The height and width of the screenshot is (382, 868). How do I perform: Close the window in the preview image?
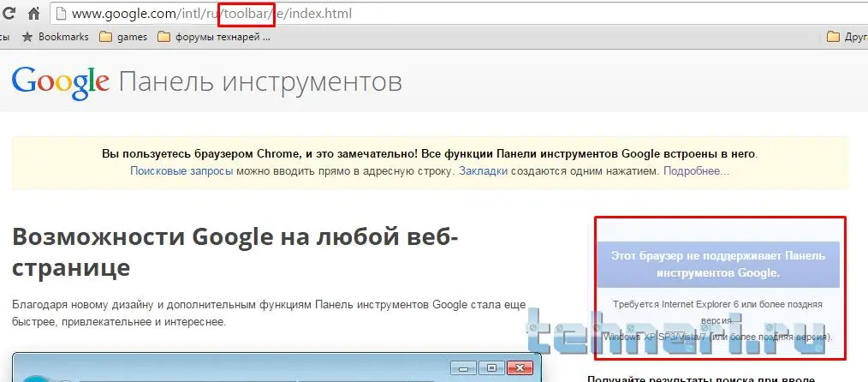[520, 368]
